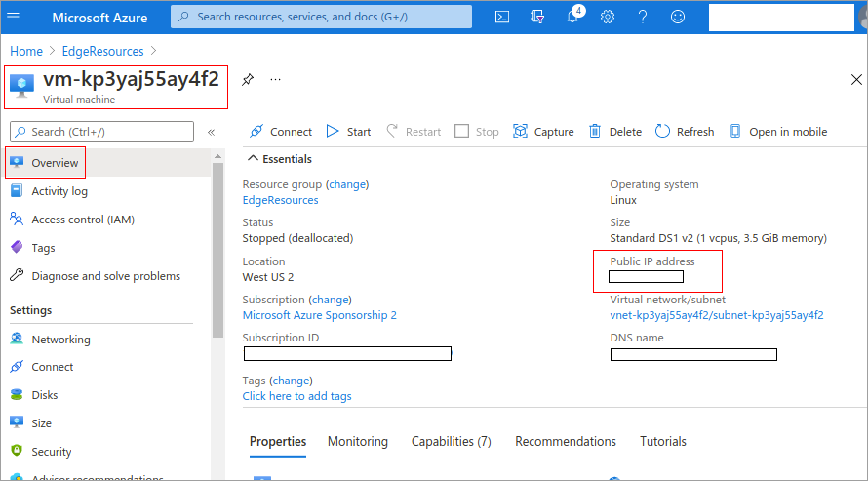Pin the virtual machine to dashboard
Viewport: 868px width, 481px height.
point(248,80)
